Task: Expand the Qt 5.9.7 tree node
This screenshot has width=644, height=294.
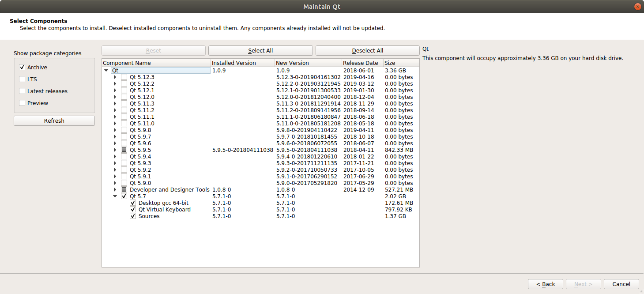Action: pos(115,137)
